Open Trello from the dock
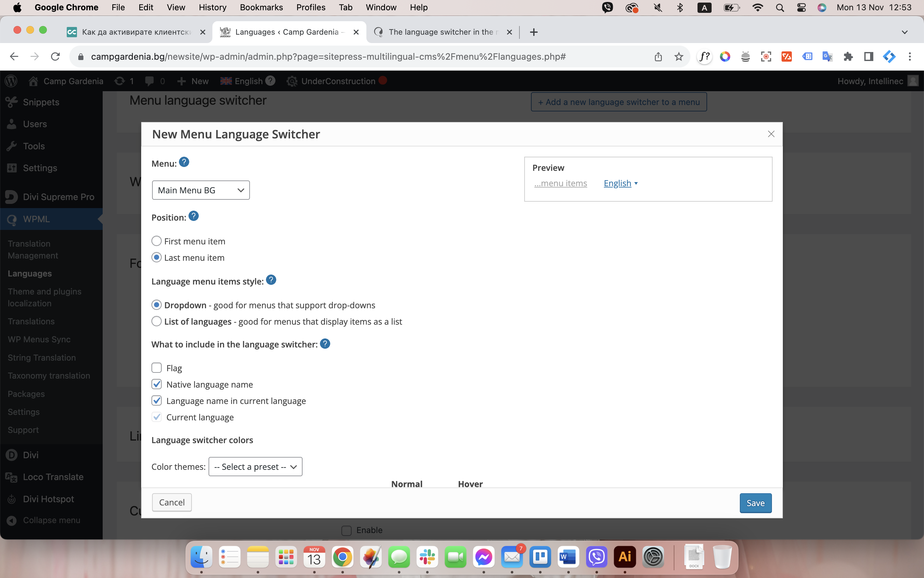Viewport: 924px width, 578px height. 540,557
